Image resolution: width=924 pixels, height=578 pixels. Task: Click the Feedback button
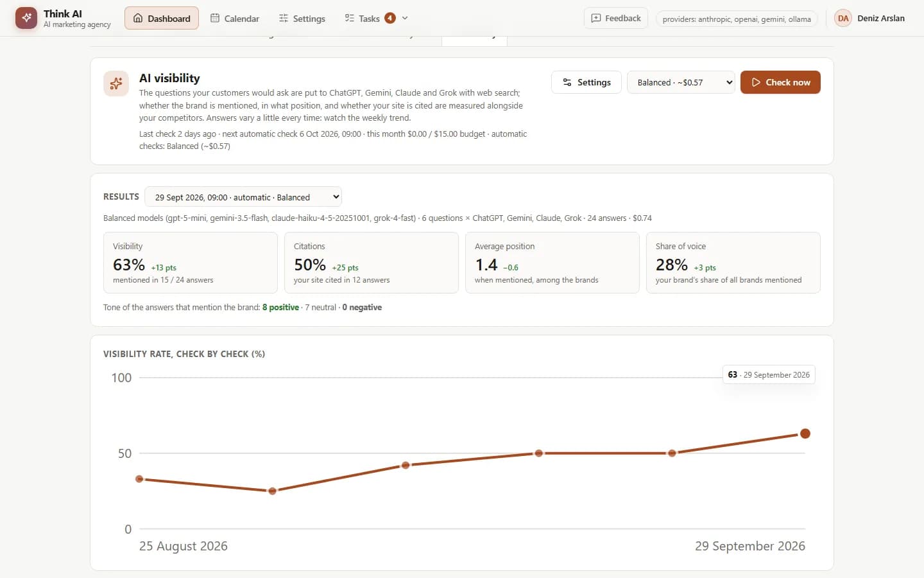click(x=616, y=18)
